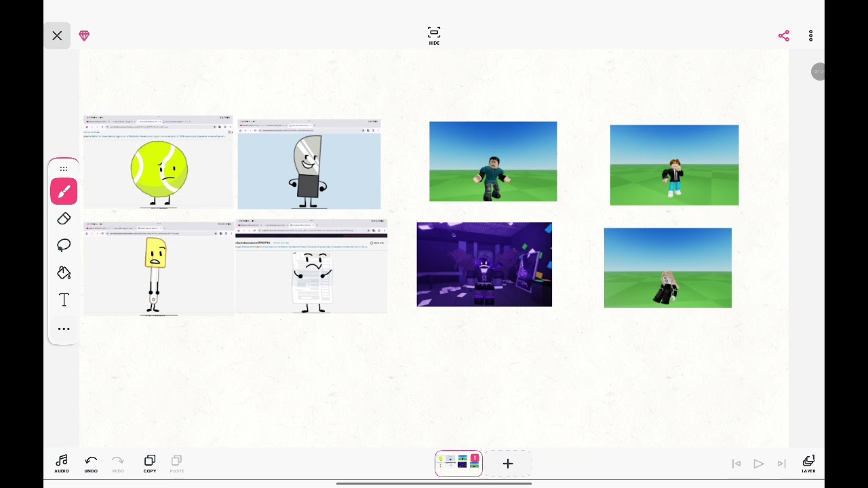The height and width of the screenshot is (488, 868).
Task: Select the crouching blonde Roblox avatar image
Action: [668, 268]
